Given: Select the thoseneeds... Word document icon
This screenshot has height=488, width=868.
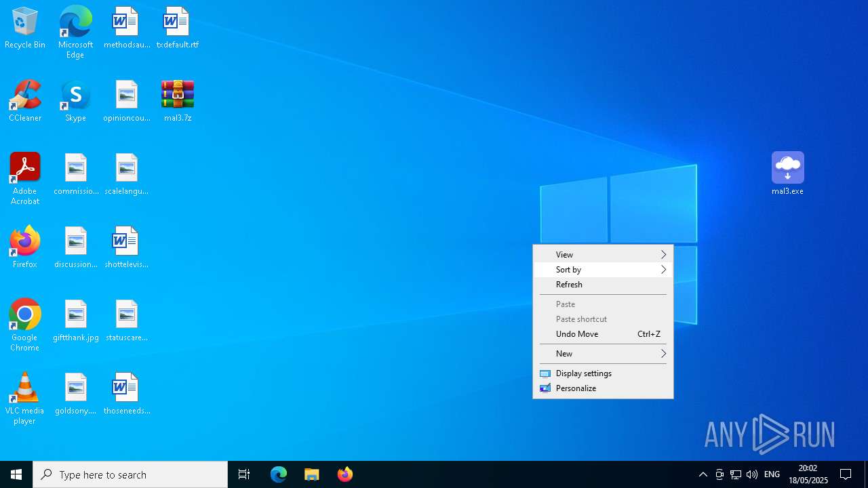Looking at the screenshot, I should [x=126, y=394].
